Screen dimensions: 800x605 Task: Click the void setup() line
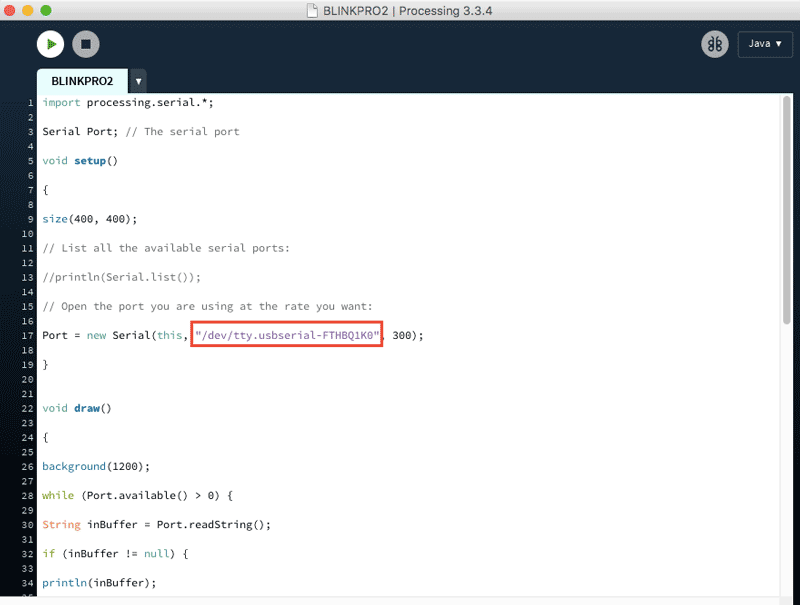[80, 161]
